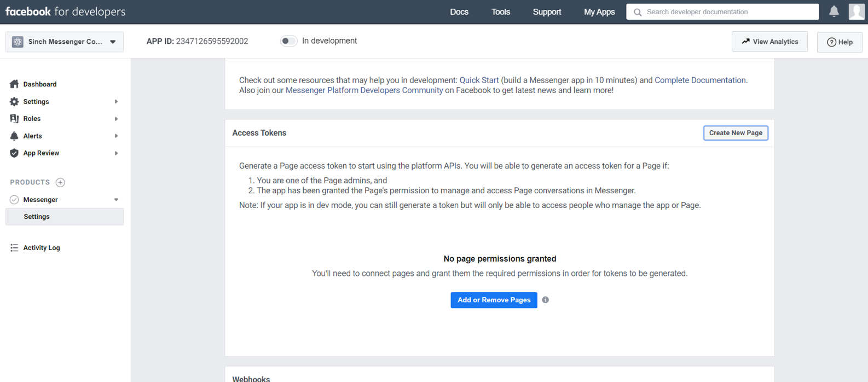
Task: Open the Sinch Messenger app selector dropdown
Action: [65, 42]
